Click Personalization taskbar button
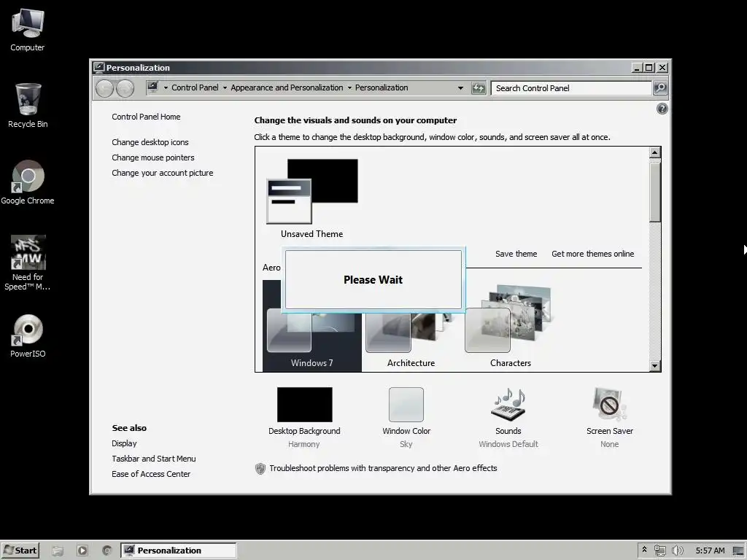 178,551
